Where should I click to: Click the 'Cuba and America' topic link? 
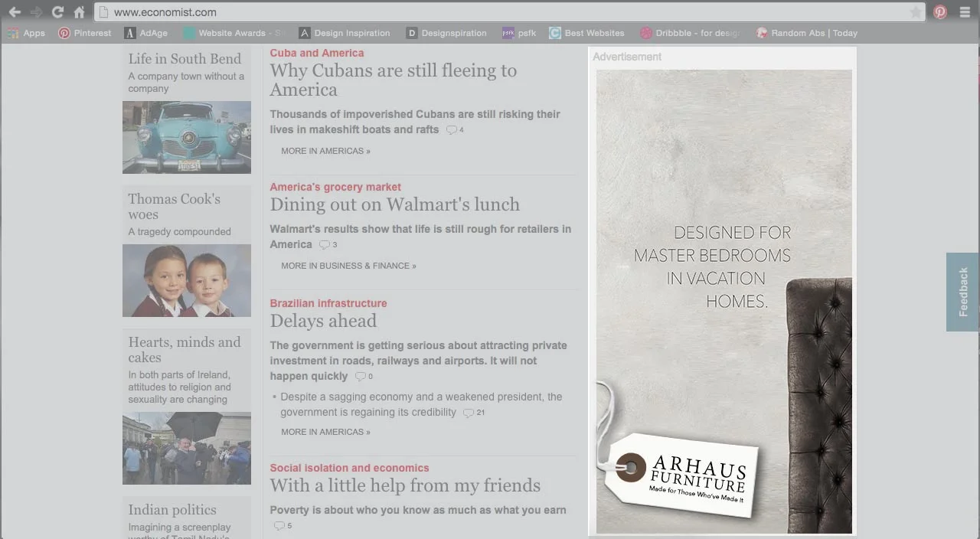pyautogui.click(x=317, y=53)
